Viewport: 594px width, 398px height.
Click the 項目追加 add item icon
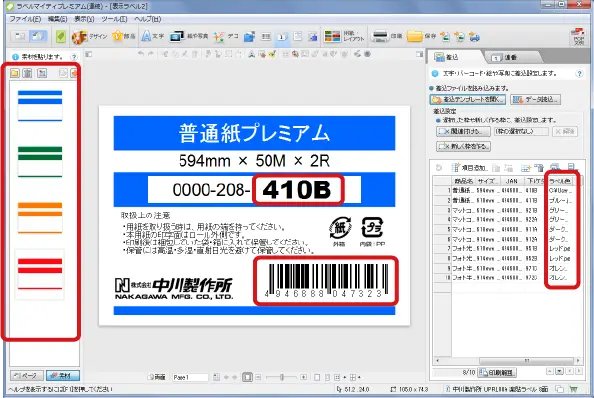pos(455,168)
